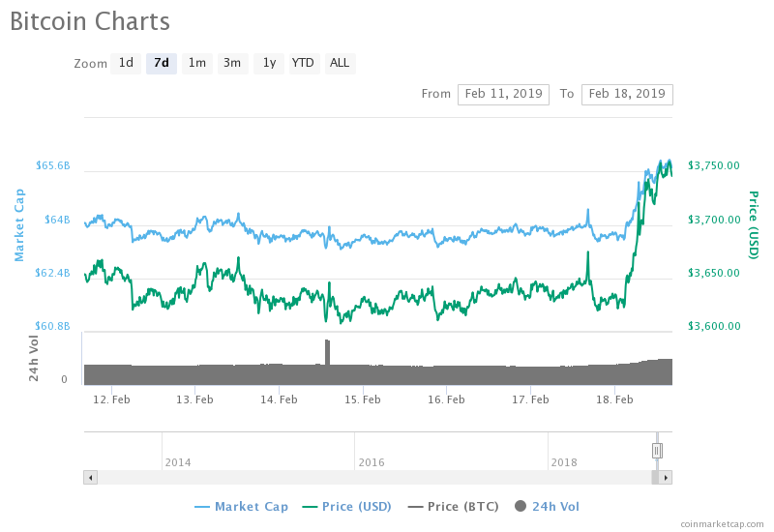Open the coinmarketcap.com credit link

pyautogui.click(x=721, y=523)
